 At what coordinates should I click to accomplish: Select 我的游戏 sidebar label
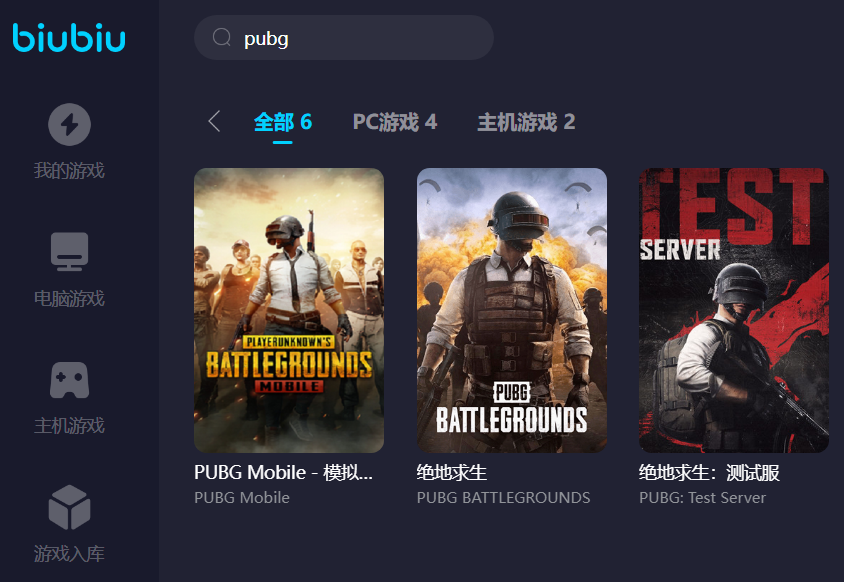[x=69, y=170]
